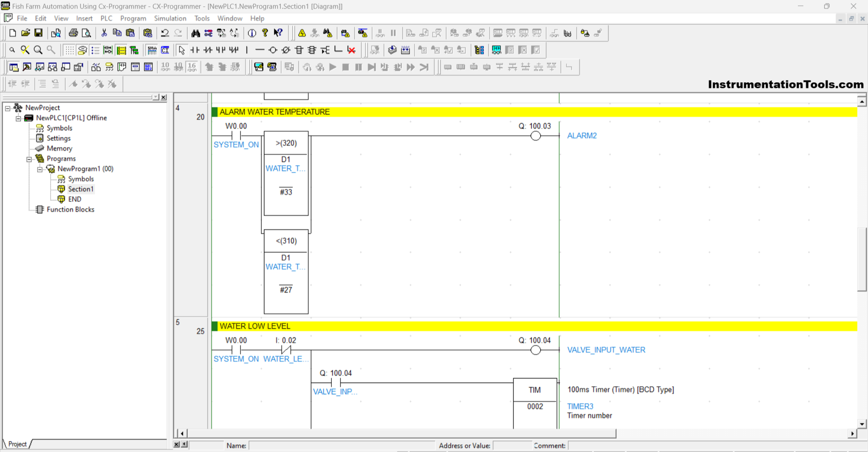
Task: Collapse the NewProgram1 (00) node
Action: [40, 169]
